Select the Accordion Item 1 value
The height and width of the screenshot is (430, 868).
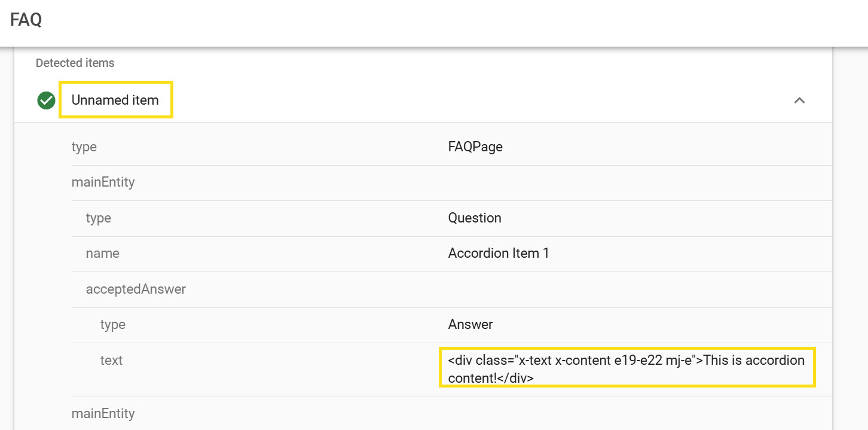[x=499, y=254]
